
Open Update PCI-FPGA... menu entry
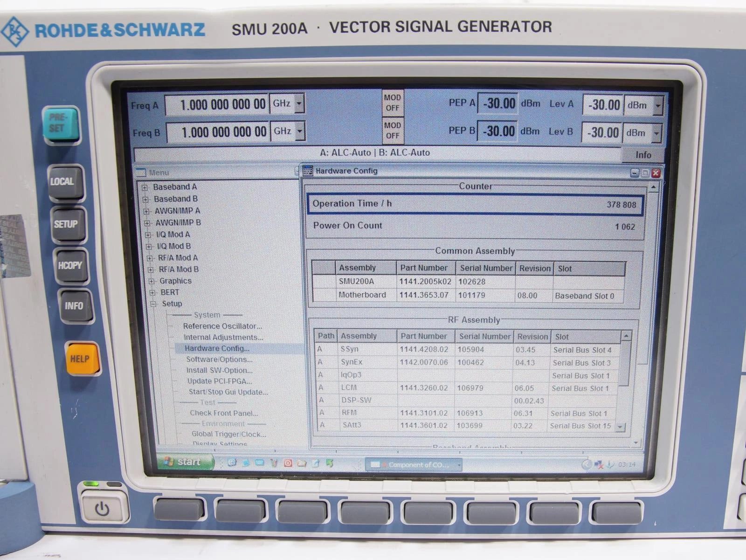[x=220, y=381]
